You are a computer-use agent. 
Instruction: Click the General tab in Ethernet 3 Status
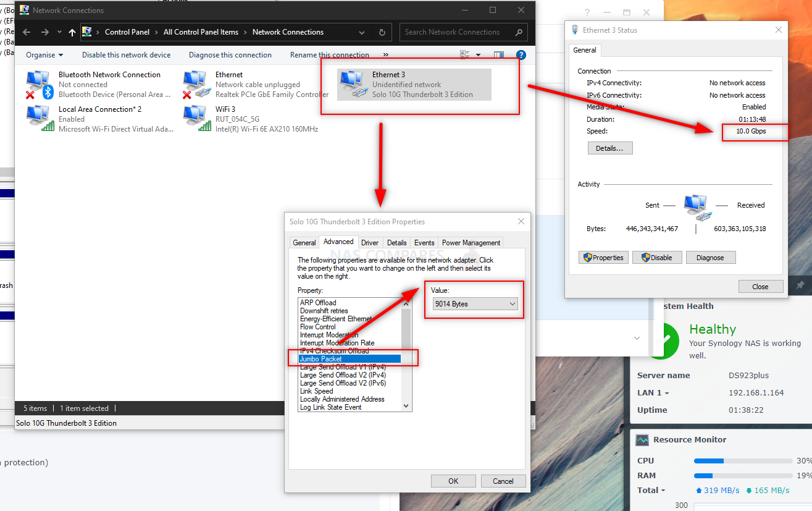pyautogui.click(x=584, y=50)
